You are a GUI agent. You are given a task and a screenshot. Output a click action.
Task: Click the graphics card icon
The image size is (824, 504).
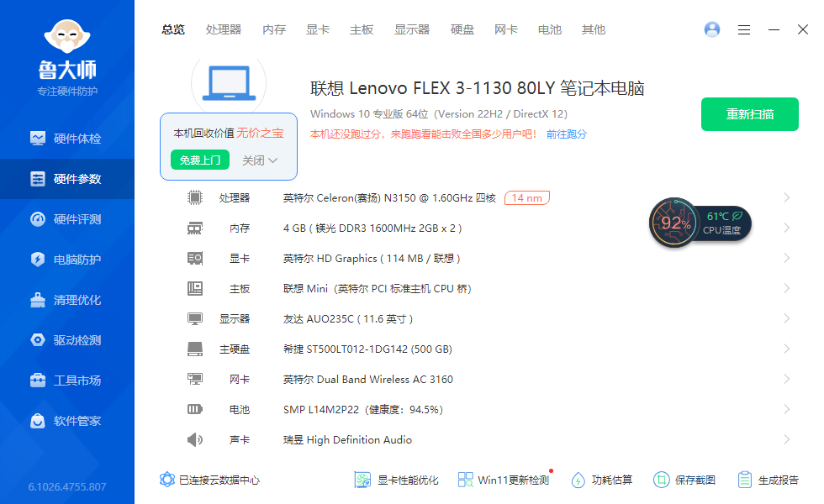pyautogui.click(x=195, y=259)
